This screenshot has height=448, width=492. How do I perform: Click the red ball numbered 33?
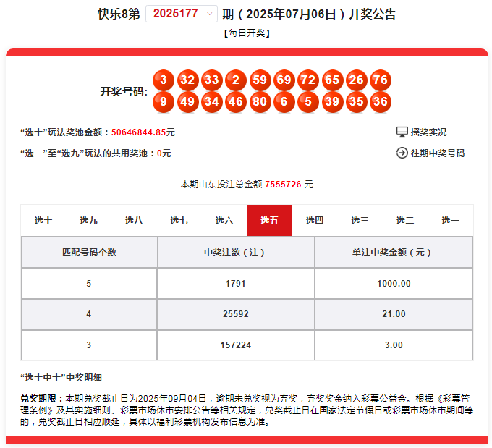click(212, 80)
